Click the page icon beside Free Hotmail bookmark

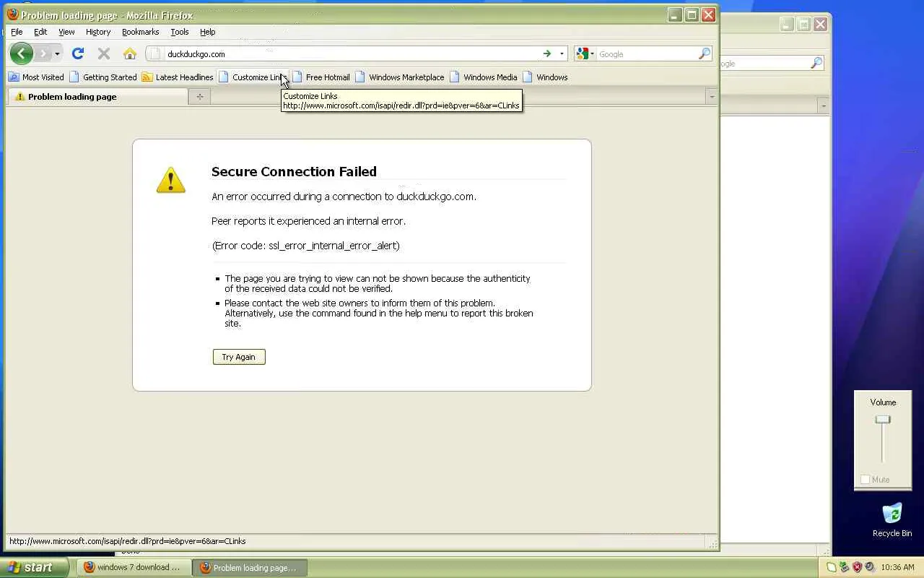point(297,77)
